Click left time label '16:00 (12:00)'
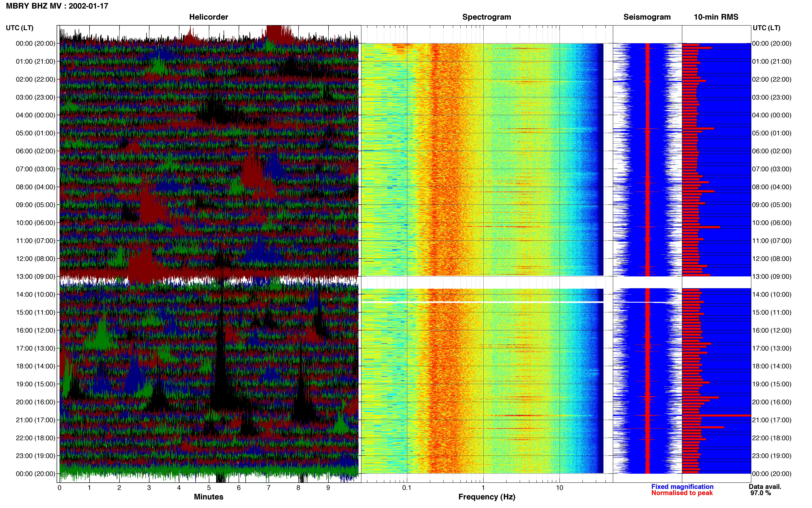Screen dimensions: 812x508 tap(36, 330)
